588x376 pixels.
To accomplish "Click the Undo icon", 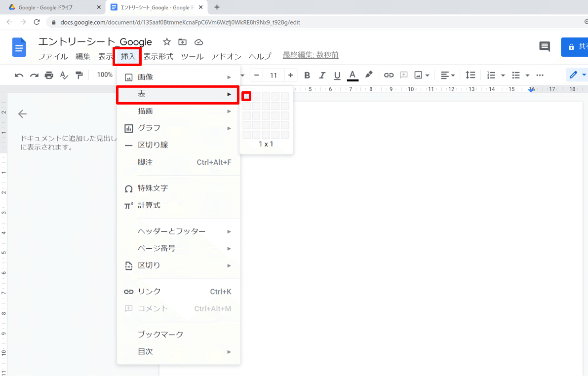I will pos(19,75).
